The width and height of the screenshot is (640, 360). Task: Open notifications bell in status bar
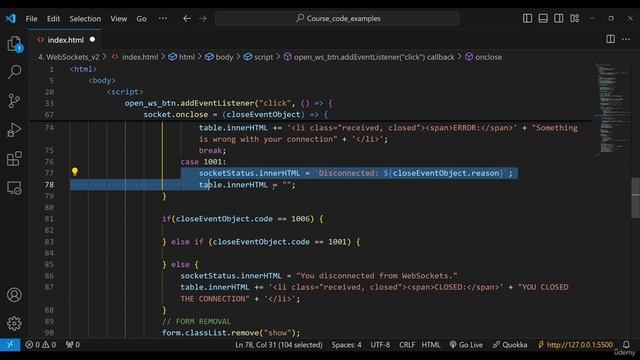click(x=626, y=344)
